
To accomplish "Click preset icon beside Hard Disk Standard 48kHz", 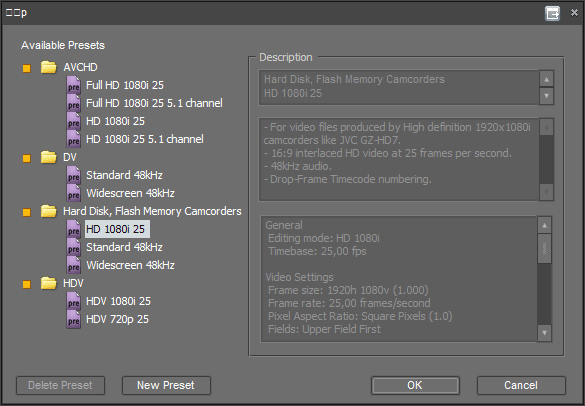I will [73, 247].
